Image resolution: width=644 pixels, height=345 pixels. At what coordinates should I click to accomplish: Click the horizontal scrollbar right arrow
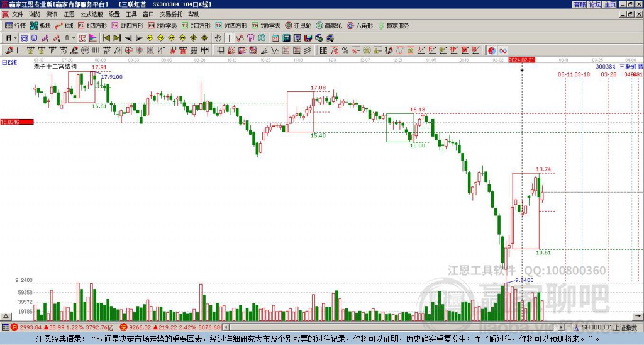(x=562, y=327)
